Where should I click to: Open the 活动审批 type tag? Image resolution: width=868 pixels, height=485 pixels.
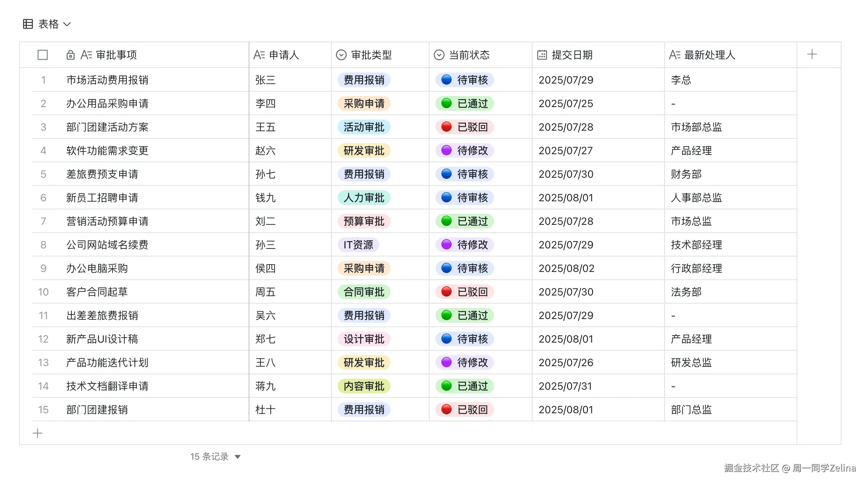pos(364,127)
